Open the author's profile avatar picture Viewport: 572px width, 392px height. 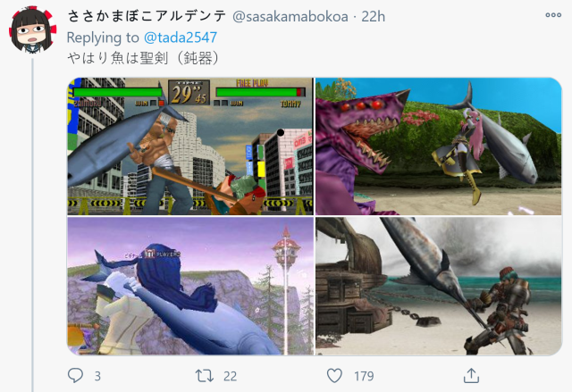point(32,29)
